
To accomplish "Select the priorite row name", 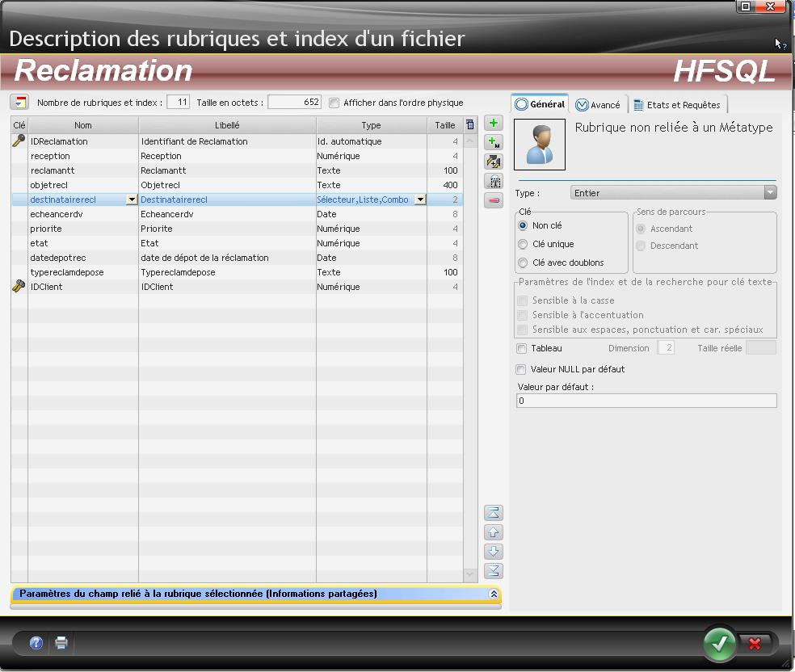I will (83, 229).
